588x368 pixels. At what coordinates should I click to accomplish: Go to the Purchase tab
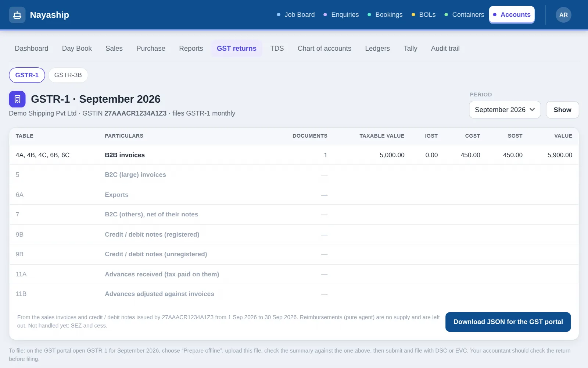(151, 49)
